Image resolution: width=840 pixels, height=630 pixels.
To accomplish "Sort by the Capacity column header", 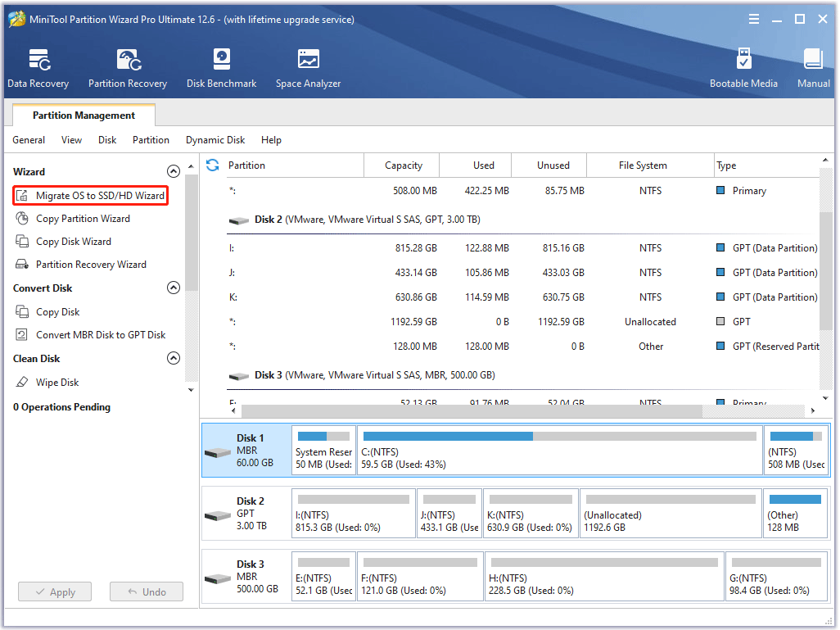I will 402,165.
